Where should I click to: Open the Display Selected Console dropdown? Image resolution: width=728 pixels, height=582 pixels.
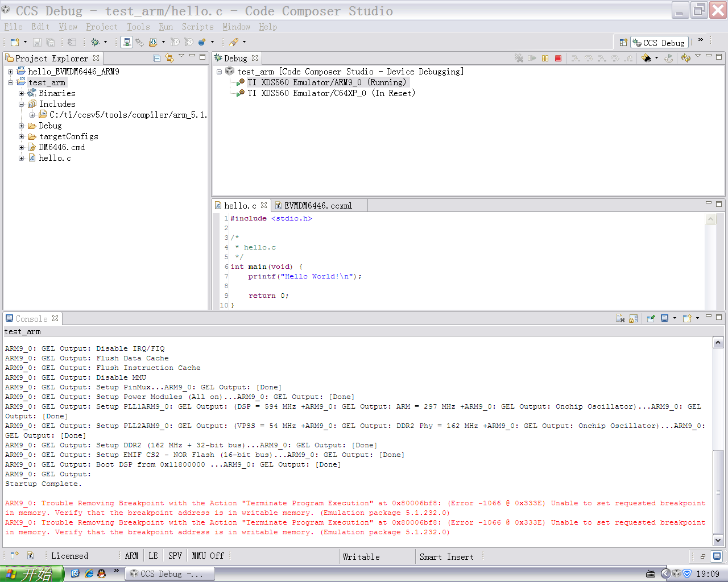coord(675,318)
